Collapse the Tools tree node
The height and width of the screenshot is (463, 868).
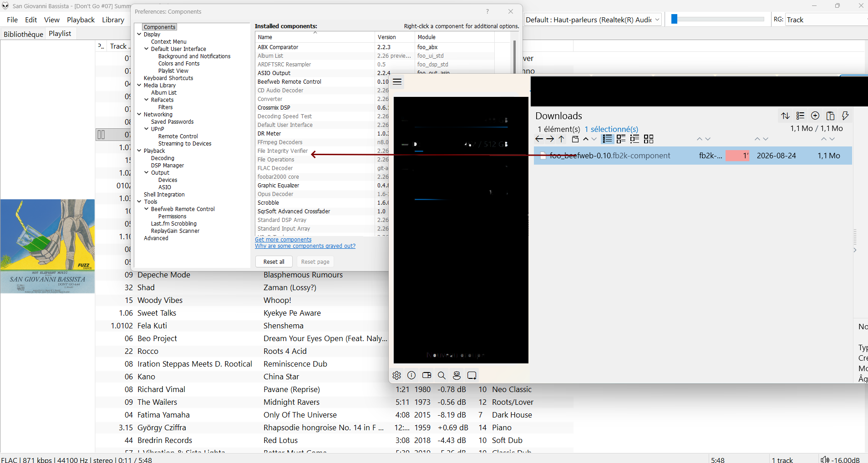[x=139, y=201]
